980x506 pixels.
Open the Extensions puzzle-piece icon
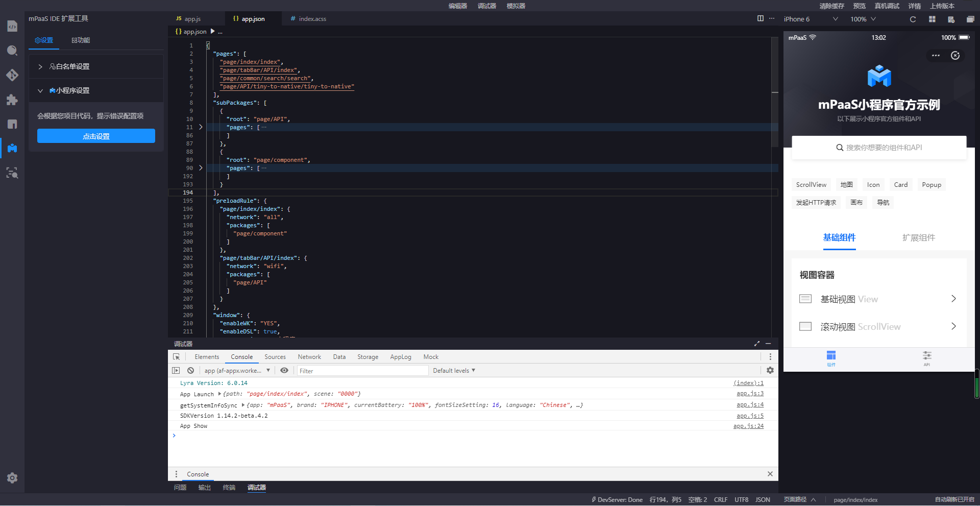[12, 100]
